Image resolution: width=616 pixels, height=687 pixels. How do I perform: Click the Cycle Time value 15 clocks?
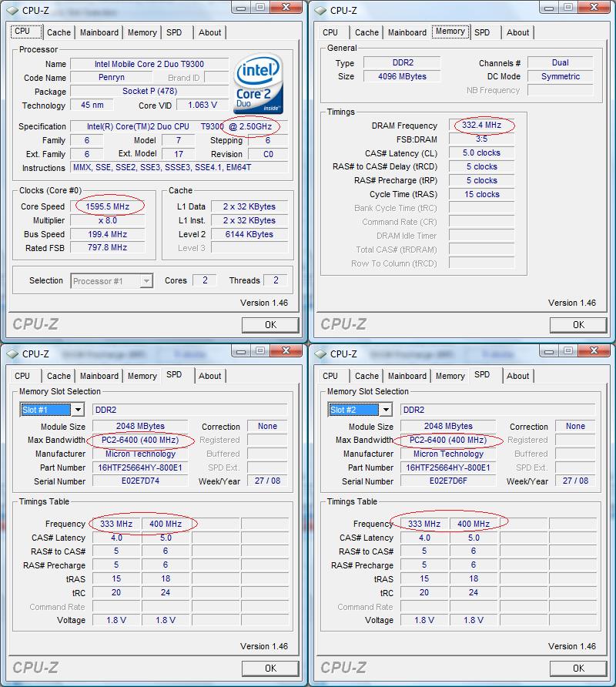pos(481,194)
